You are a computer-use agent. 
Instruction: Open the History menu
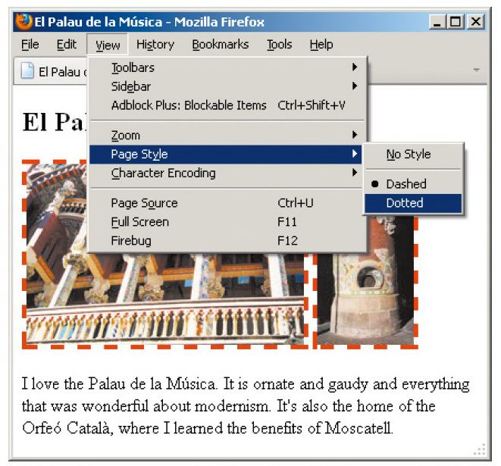[x=155, y=45]
